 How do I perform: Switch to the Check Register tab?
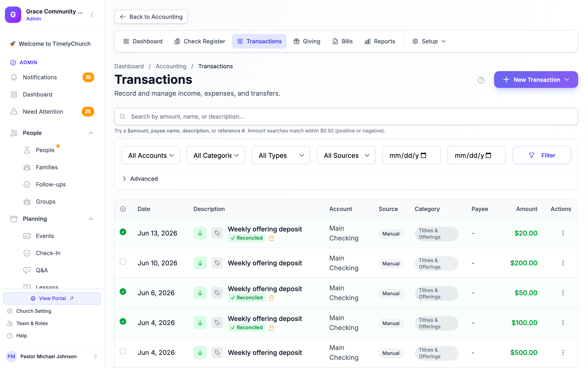(x=200, y=41)
